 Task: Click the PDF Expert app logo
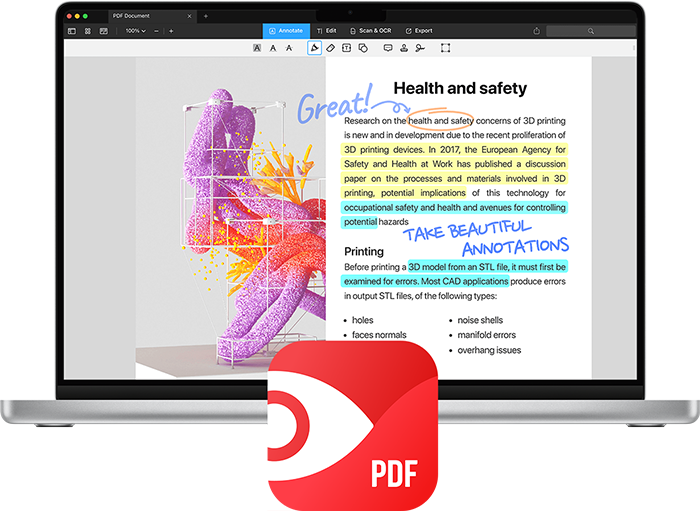click(x=353, y=426)
